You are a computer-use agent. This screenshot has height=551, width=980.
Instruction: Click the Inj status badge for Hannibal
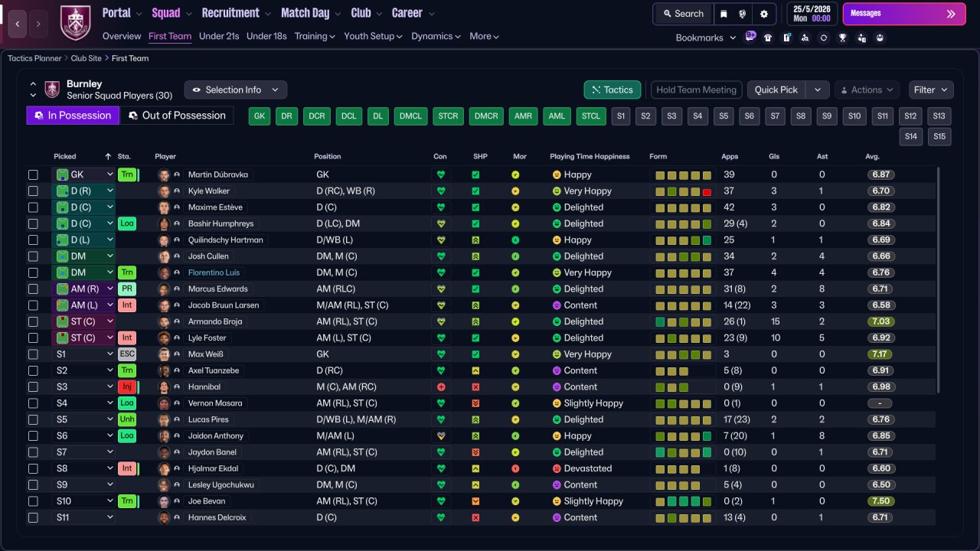pos(127,387)
